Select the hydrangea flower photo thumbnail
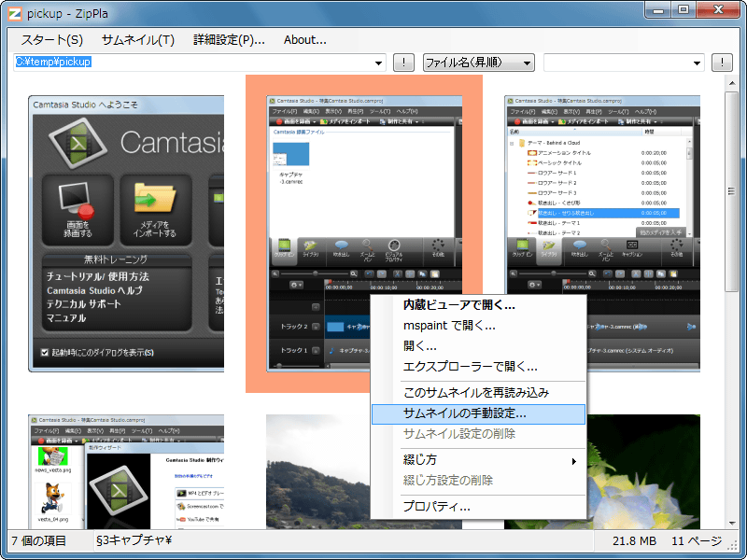The width and height of the screenshot is (747, 560). click(643, 471)
